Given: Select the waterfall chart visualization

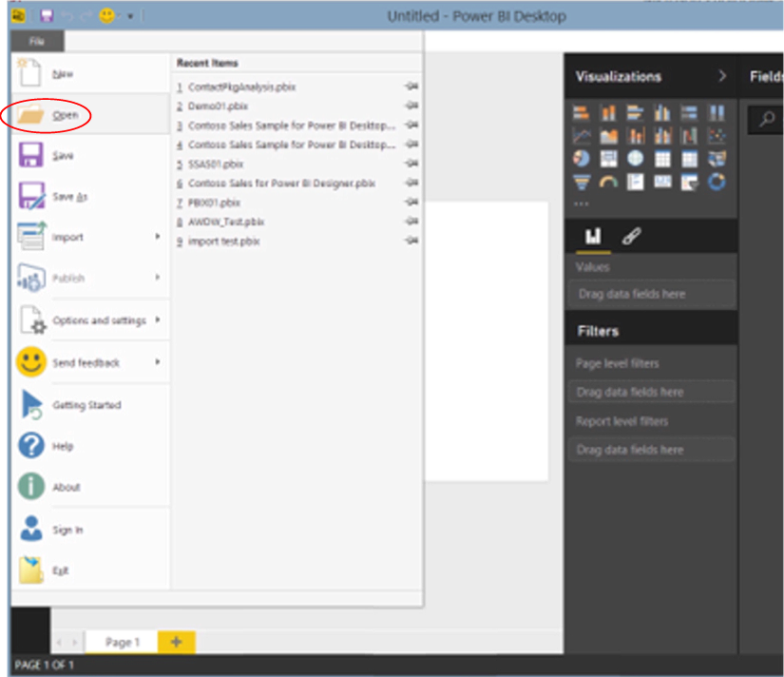Looking at the screenshot, I should pyautogui.click(x=689, y=136).
